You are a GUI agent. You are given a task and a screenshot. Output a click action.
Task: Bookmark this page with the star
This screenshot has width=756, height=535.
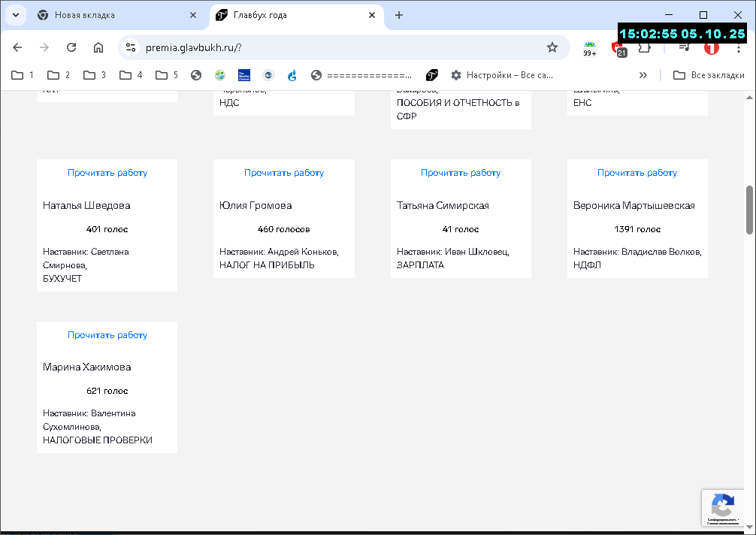(552, 47)
